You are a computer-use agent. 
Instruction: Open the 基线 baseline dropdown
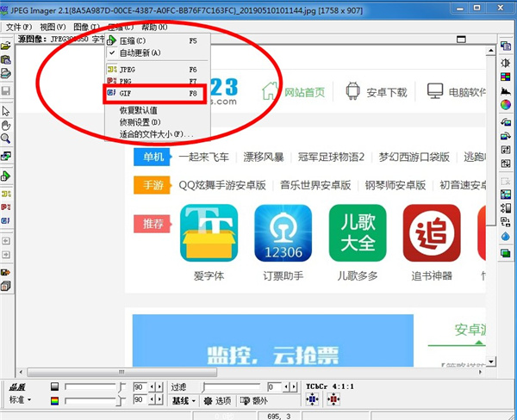[x=184, y=401]
